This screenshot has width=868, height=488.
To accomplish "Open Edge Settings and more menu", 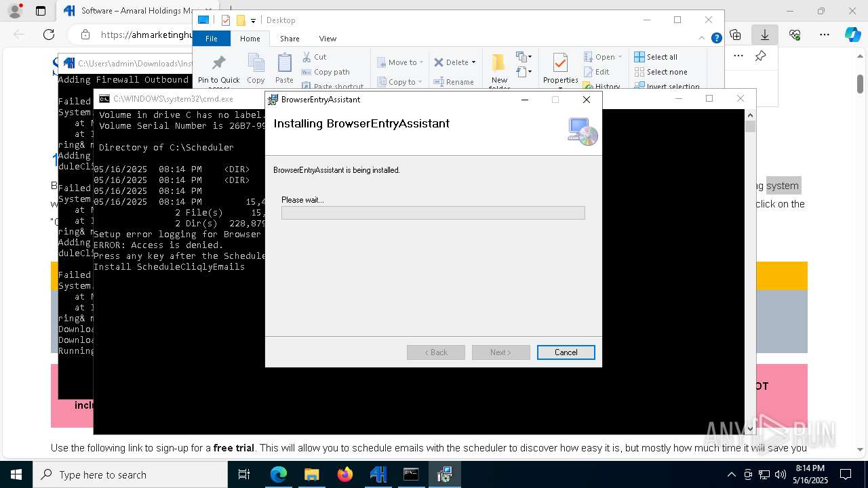I will coord(825,35).
